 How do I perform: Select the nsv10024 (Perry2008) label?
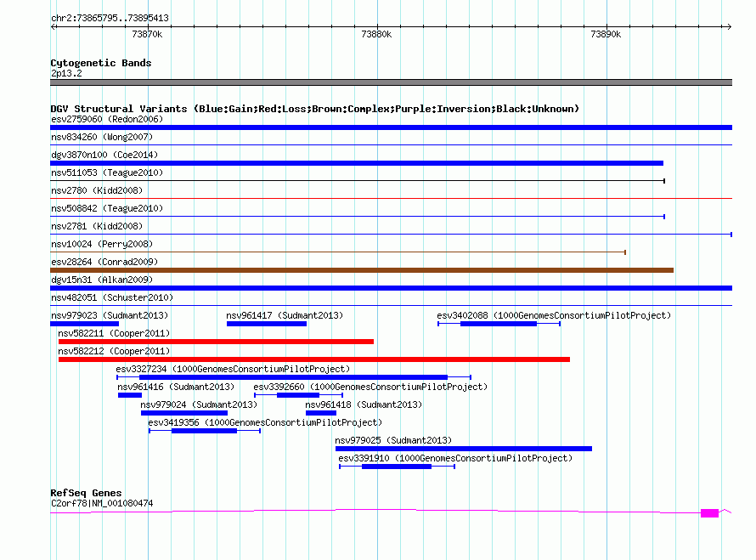(102, 244)
